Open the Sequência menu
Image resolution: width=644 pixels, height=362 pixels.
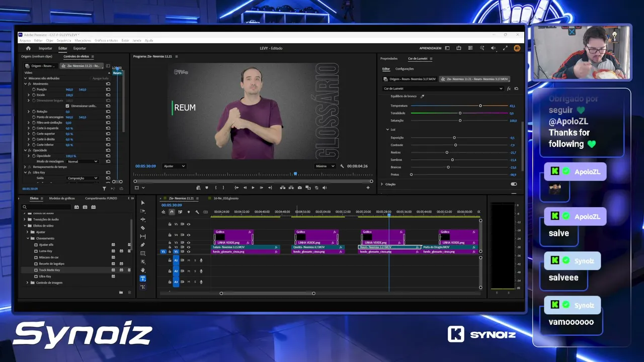[x=64, y=40]
